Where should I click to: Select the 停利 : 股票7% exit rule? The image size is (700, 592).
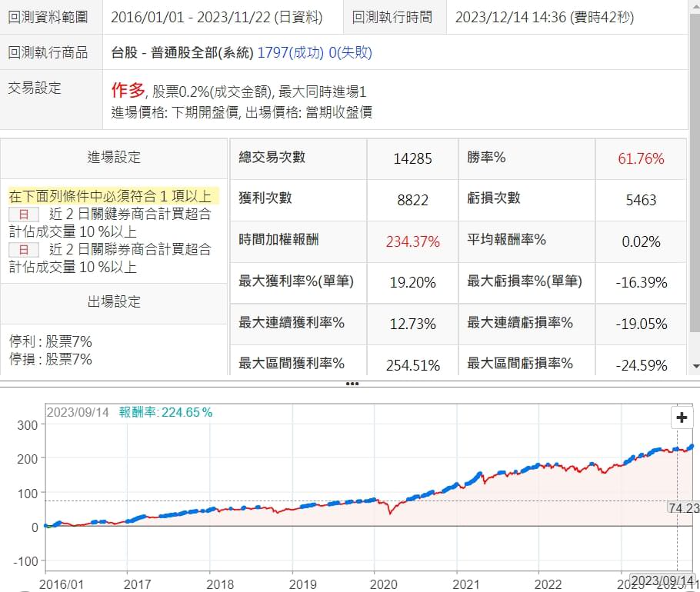tap(50, 341)
